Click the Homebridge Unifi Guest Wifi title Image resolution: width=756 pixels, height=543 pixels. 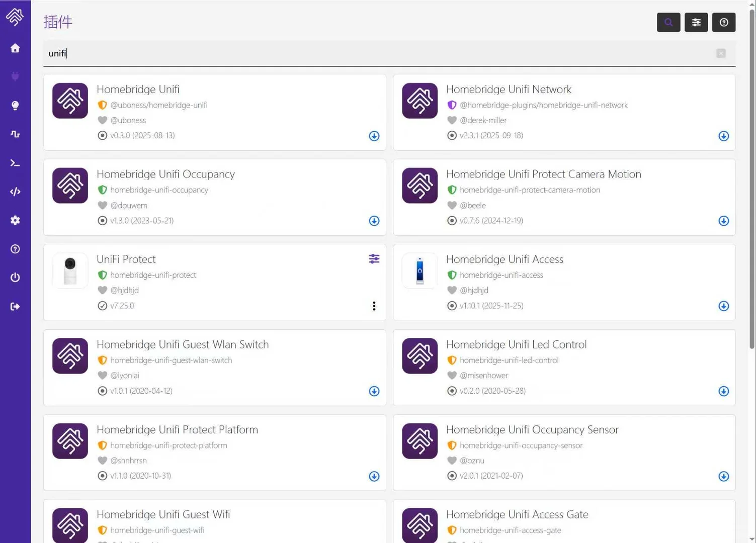coord(163,514)
